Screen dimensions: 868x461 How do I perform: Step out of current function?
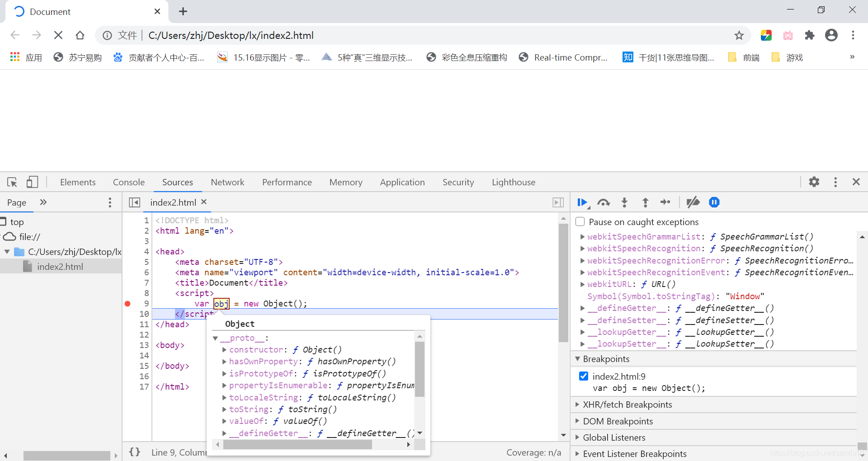click(x=645, y=202)
